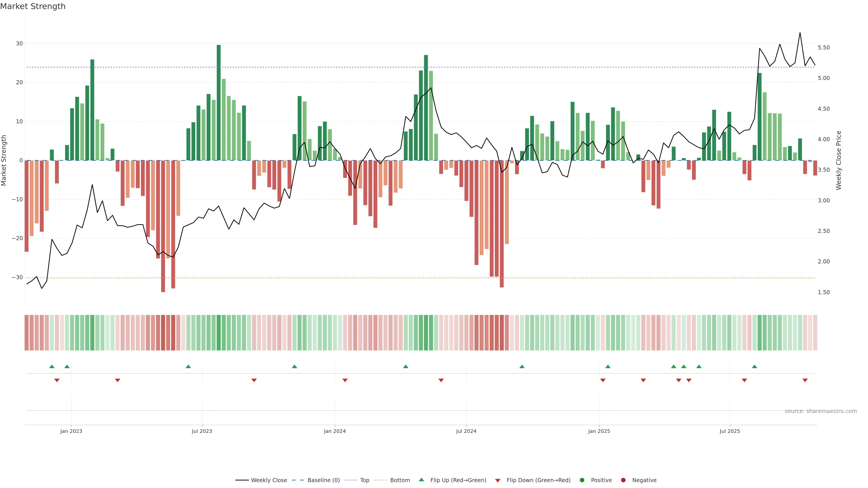Image resolution: width=868 pixels, height=488 pixels.
Task: Click the Flip Down red triangle legend icon
Action: 498,481
